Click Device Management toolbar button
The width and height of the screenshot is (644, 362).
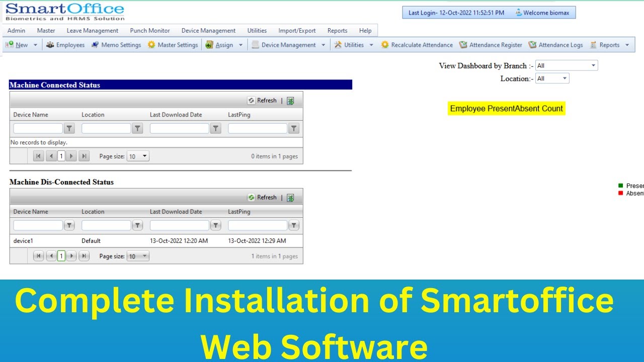click(283, 45)
